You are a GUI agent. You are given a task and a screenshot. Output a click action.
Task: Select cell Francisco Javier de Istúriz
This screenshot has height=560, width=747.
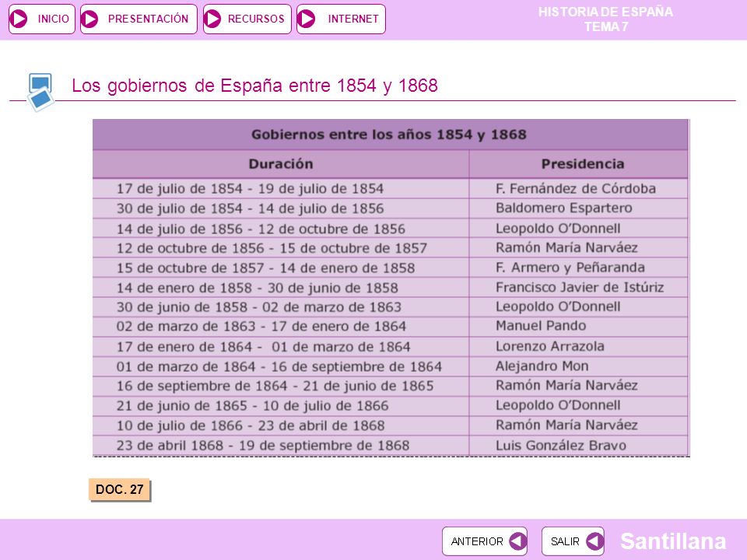(579, 287)
